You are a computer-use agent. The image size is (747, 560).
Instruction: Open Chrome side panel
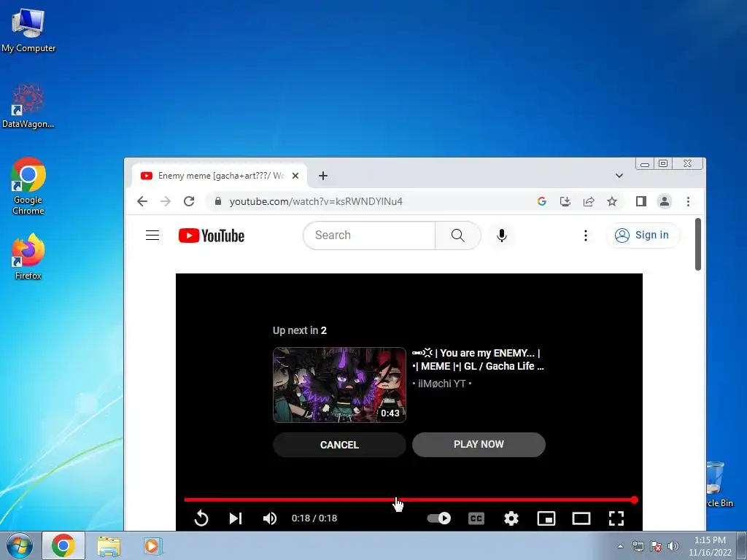[x=641, y=201]
